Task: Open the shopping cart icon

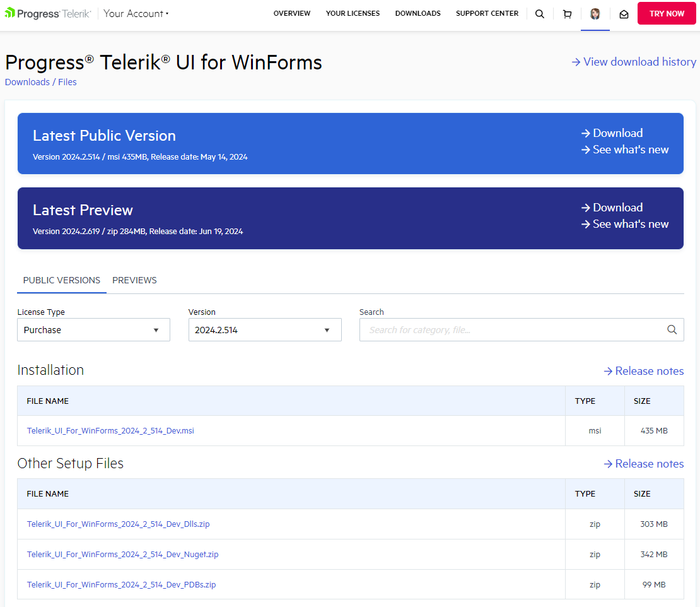Action: 567,14
